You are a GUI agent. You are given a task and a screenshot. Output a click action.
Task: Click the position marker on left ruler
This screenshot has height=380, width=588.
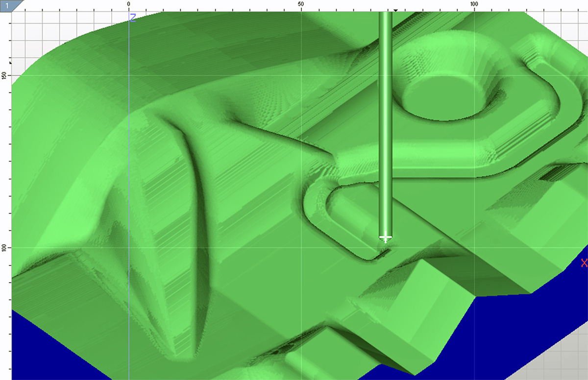[10, 62]
